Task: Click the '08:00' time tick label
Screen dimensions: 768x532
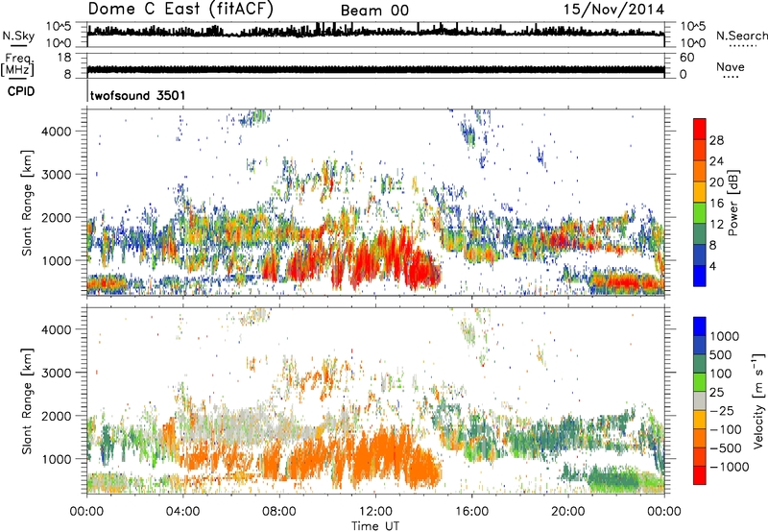Action: coord(279,512)
